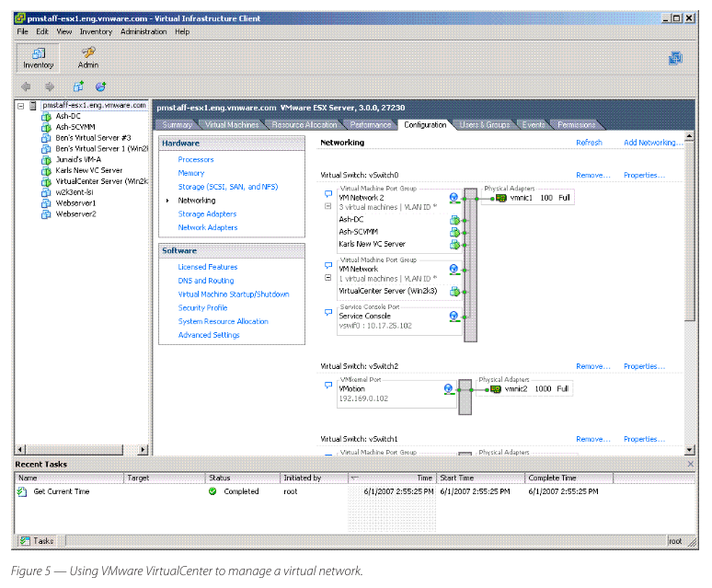
Task: Click the VM Network port group globe icon
Action: 454,270
